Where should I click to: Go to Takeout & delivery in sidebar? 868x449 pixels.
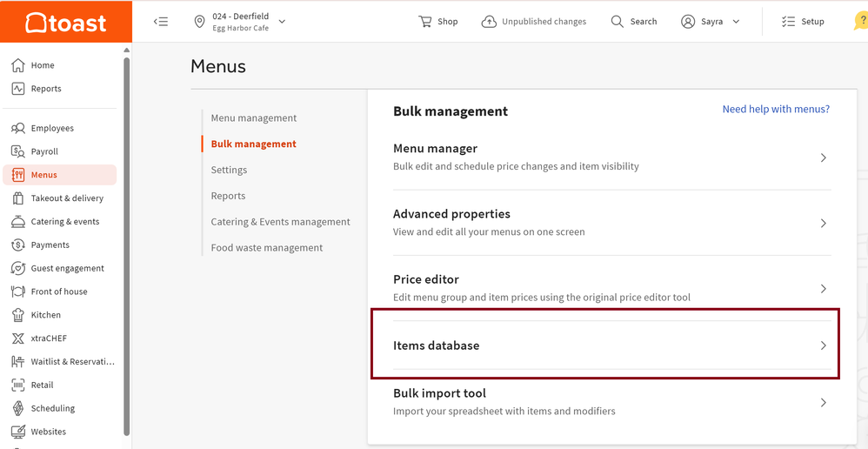tap(67, 198)
